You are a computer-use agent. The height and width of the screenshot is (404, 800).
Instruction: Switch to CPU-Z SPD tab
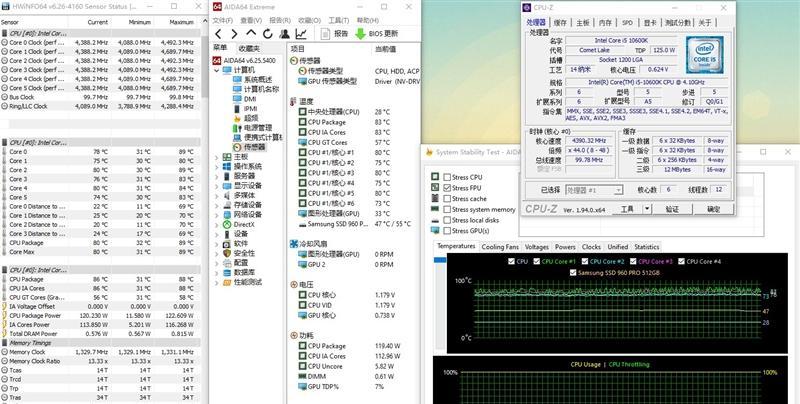pos(628,23)
